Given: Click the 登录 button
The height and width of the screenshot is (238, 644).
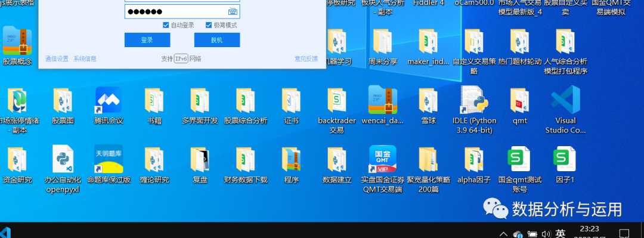Looking at the screenshot, I should (x=147, y=40).
